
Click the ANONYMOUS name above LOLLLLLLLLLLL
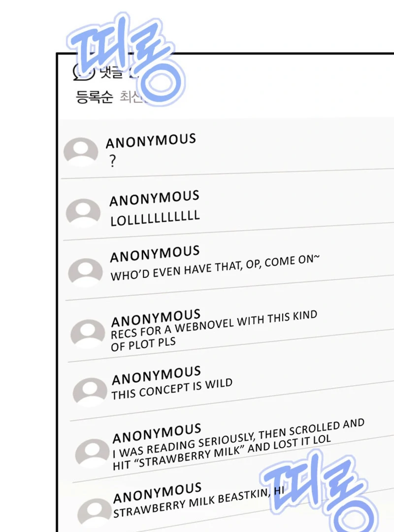(x=155, y=198)
